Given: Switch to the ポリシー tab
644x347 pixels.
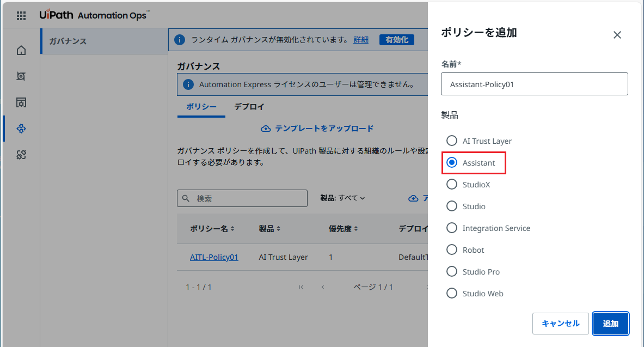Looking at the screenshot, I should [201, 107].
